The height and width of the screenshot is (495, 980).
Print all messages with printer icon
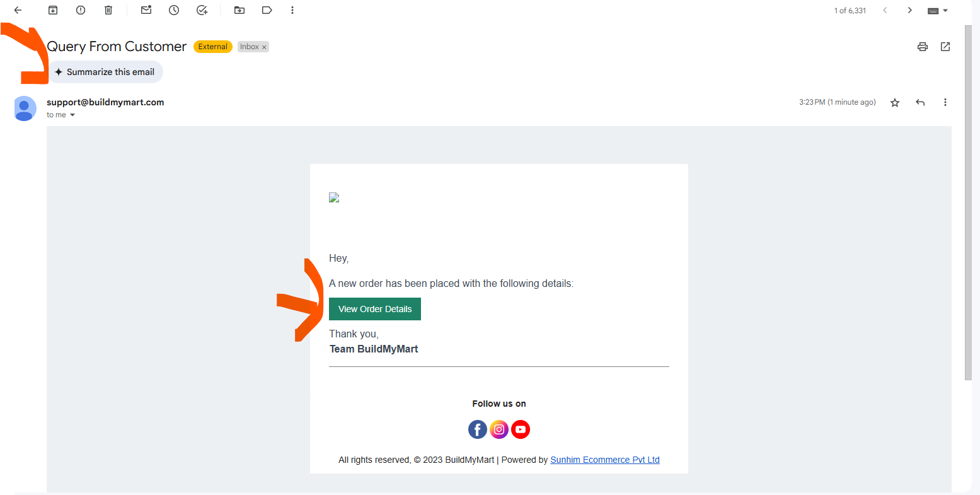pyautogui.click(x=923, y=47)
